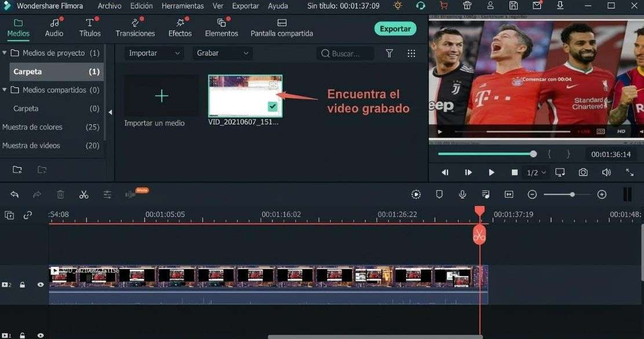The image size is (644, 339).
Task: Lock the video track with the padlock
Action: [x=23, y=284]
